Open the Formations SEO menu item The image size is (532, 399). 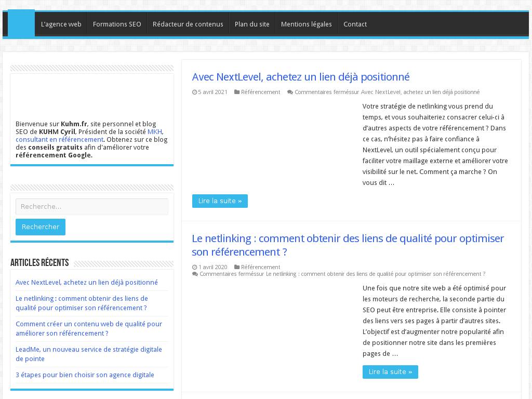(117, 24)
